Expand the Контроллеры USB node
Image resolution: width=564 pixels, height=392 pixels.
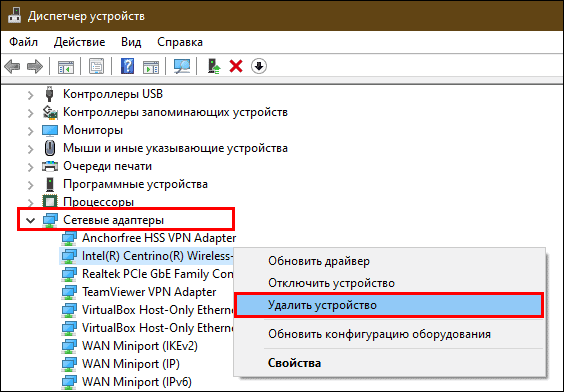[31, 95]
